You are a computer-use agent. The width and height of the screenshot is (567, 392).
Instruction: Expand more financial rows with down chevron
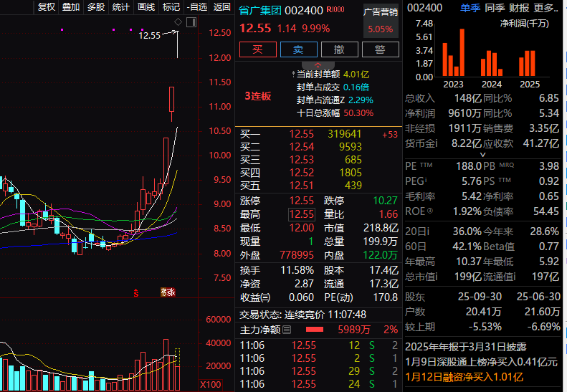coord(482,155)
